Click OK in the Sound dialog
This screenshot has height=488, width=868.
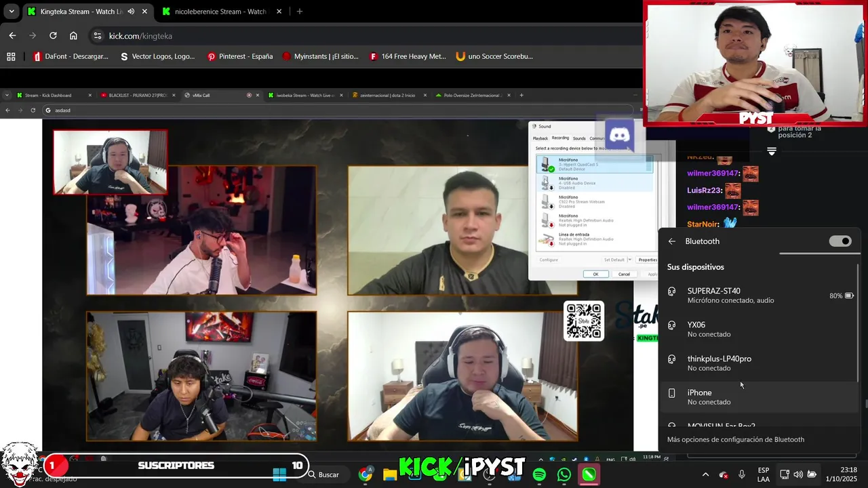click(595, 274)
